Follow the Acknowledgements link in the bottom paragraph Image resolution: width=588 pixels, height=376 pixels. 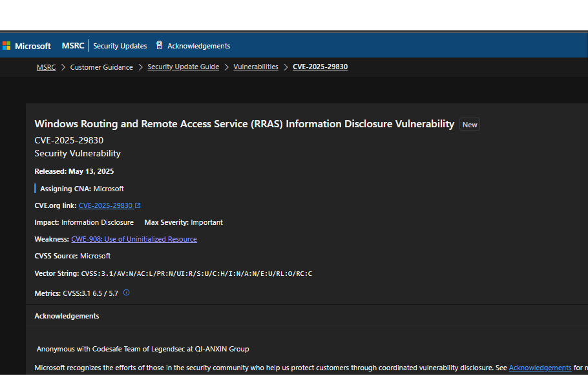pos(540,368)
